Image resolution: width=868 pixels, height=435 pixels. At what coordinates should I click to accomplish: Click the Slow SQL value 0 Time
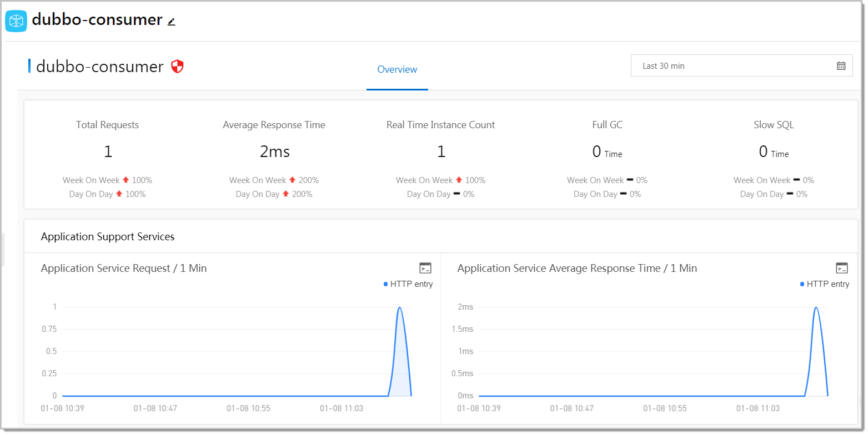(x=774, y=151)
